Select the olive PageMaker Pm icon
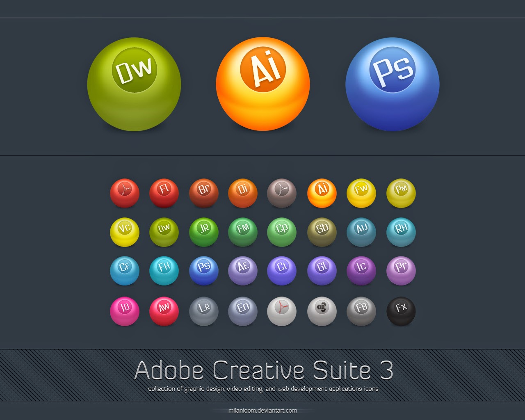 click(401, 193)
